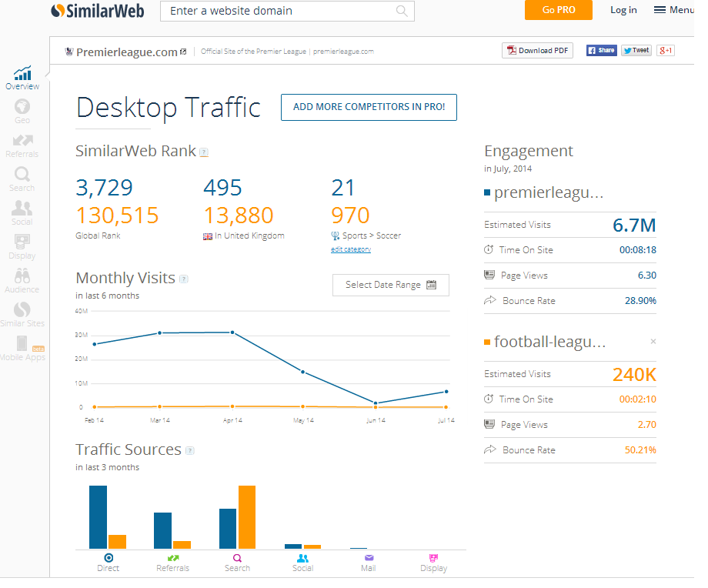This screenshot has width=708, height=588.
Task: Click the Go PRO button
Action: (x=559, y=10)
